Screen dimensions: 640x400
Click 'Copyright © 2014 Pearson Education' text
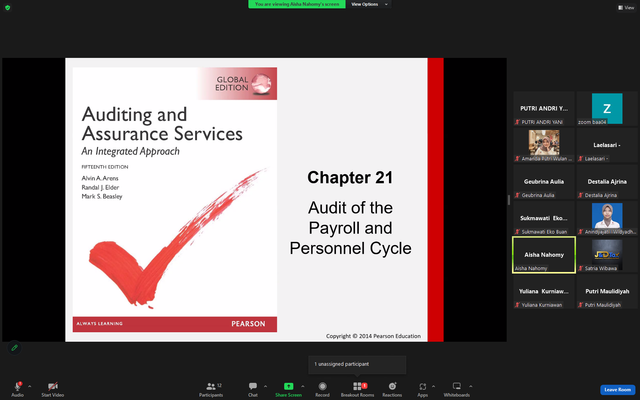(x=373, y=336)
